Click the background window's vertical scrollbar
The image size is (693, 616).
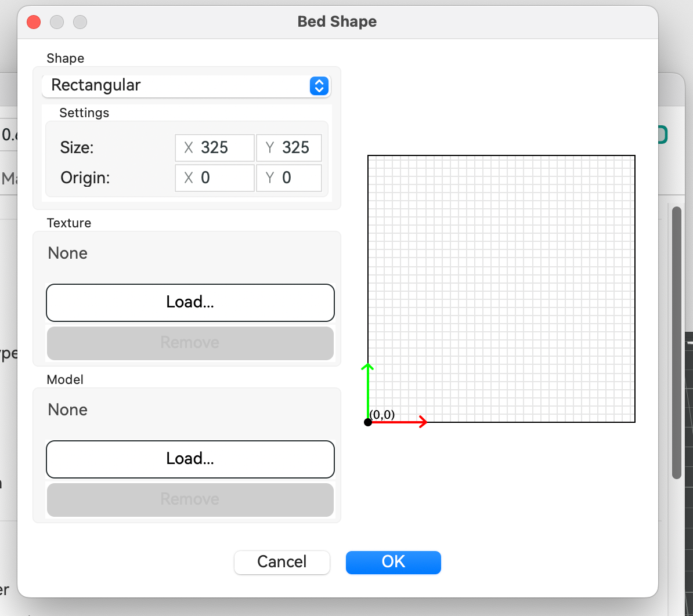click(676, 342)
